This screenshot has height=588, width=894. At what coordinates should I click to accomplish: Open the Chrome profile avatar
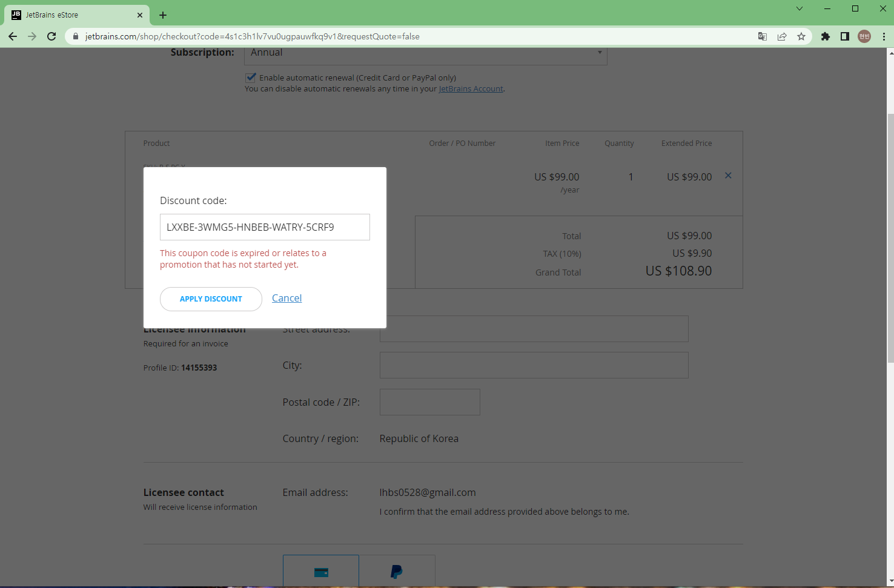pyautogui.click(x=864, y=36)
